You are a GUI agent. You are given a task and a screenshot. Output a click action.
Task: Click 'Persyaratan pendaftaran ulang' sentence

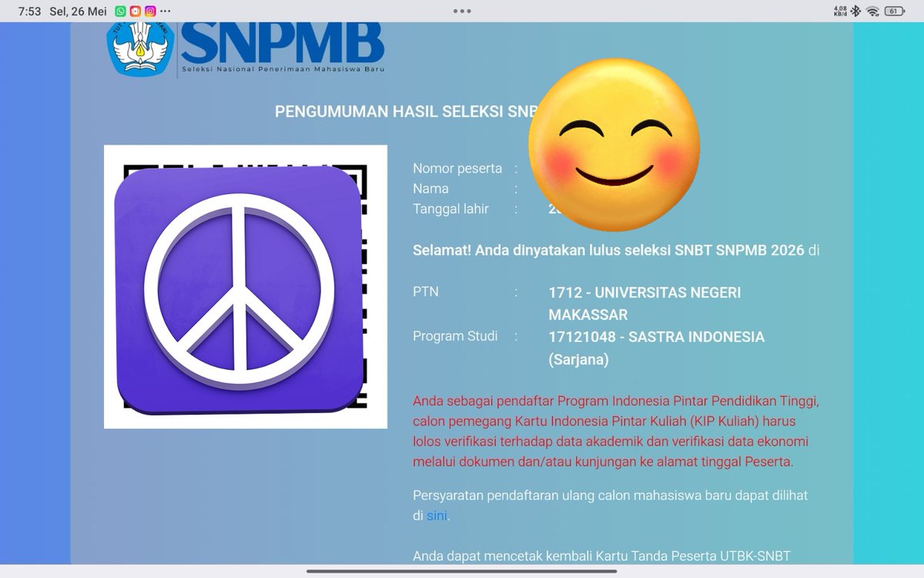611,506
